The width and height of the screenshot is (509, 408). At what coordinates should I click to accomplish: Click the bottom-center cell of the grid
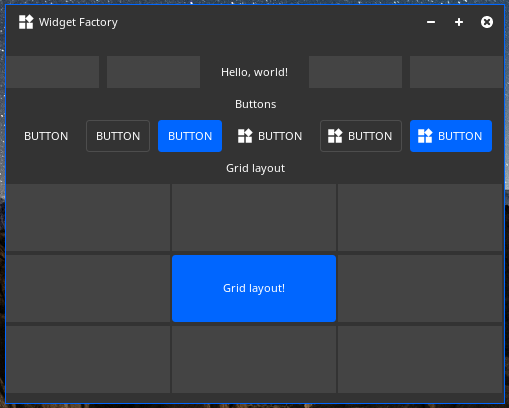pyautogui.click(x=254, y=359)
